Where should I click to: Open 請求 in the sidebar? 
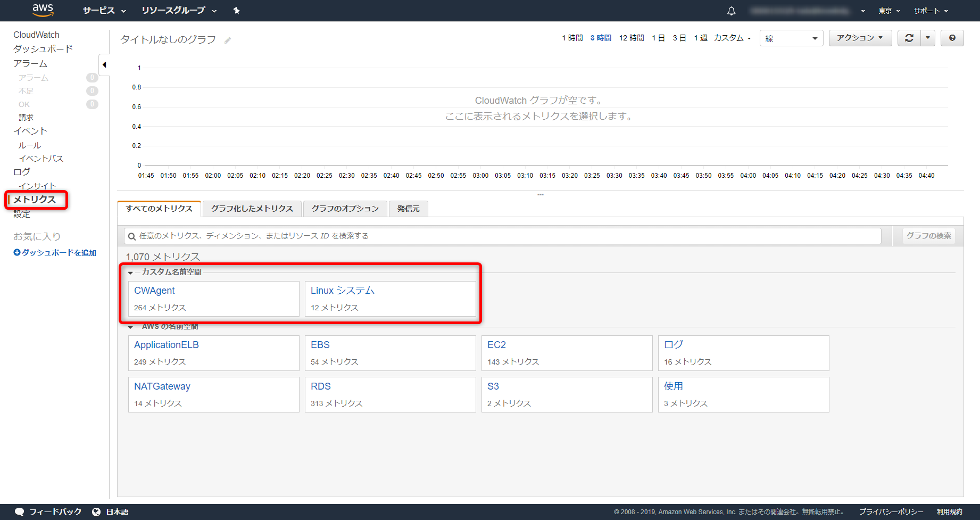point(26,118)
